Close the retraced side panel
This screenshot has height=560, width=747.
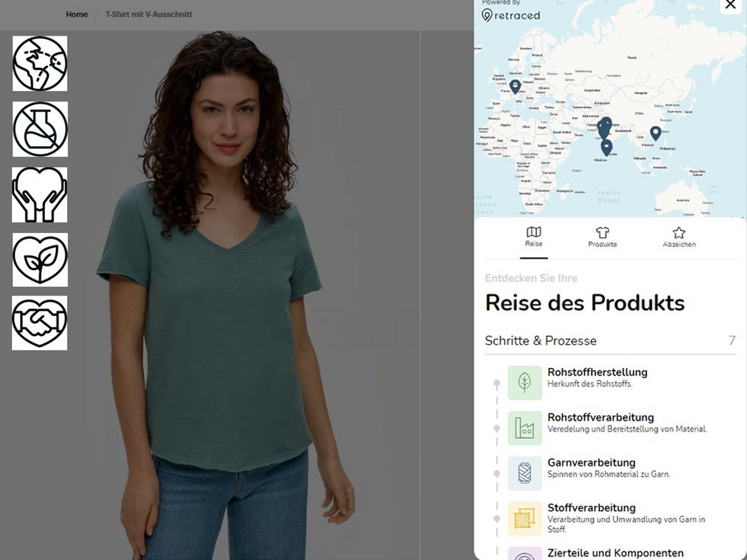730,5
